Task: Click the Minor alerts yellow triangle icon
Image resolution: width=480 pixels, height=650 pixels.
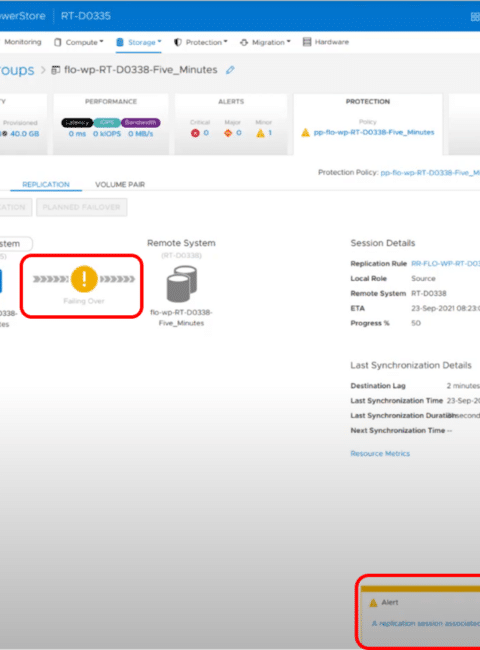Action: [260, 133]
